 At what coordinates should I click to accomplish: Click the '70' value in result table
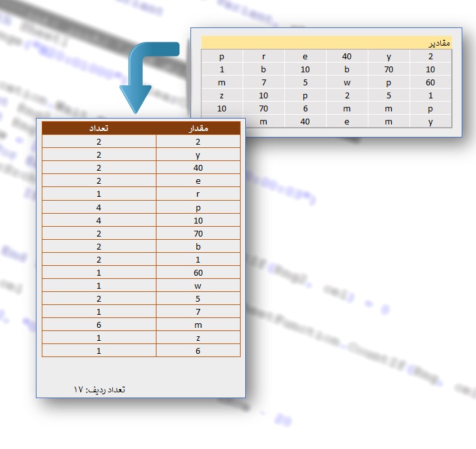click(198, 233)
